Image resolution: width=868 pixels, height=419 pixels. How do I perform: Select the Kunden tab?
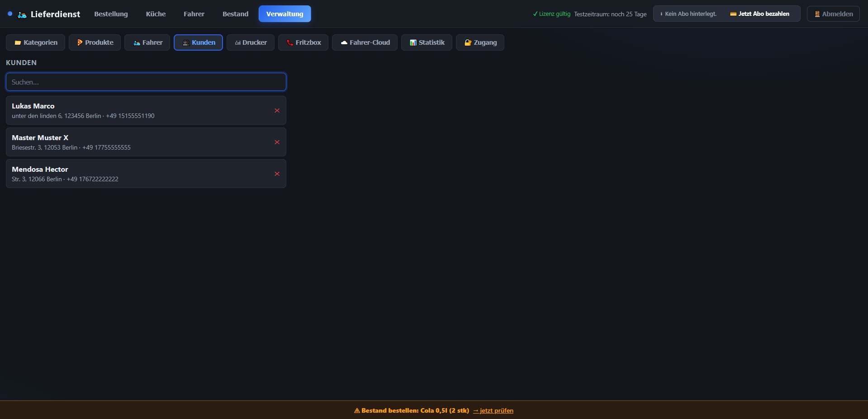pos(198,42)
